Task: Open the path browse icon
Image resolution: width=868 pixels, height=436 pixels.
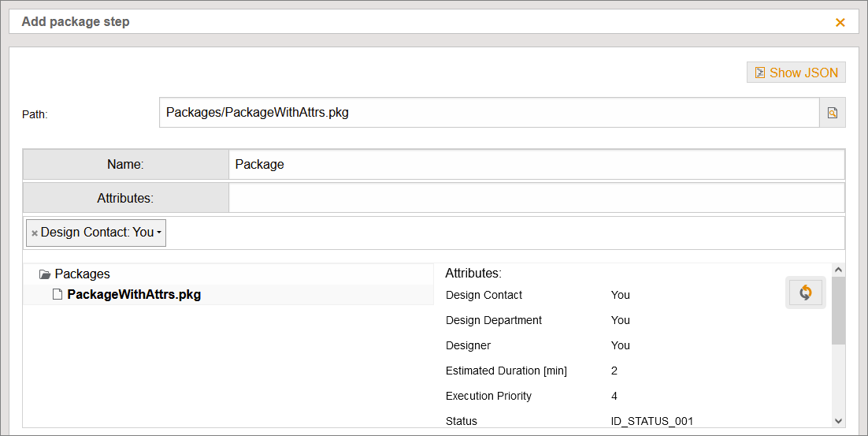Action: click(x=832, y=113)
